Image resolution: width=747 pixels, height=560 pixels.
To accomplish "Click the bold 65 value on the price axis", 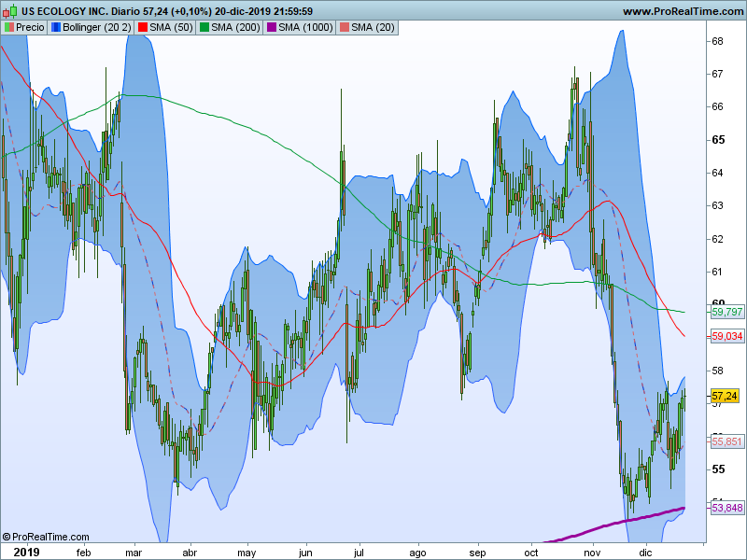I will (718, 140).
